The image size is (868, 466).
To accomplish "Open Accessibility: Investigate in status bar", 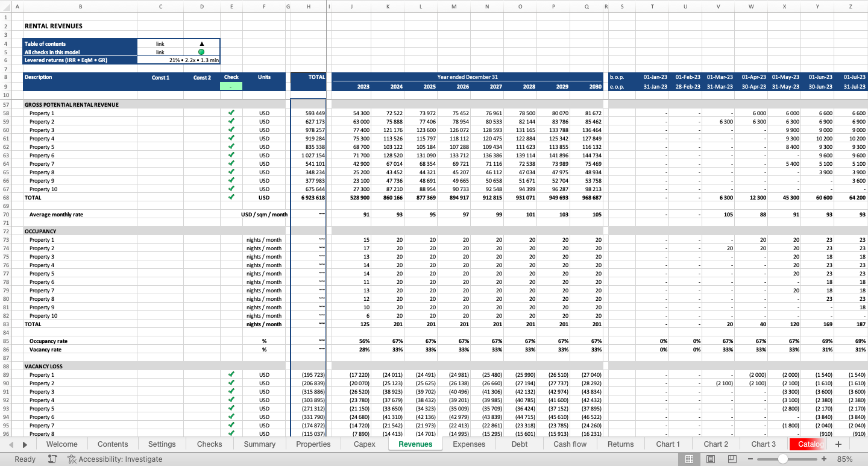I will 115,459.
